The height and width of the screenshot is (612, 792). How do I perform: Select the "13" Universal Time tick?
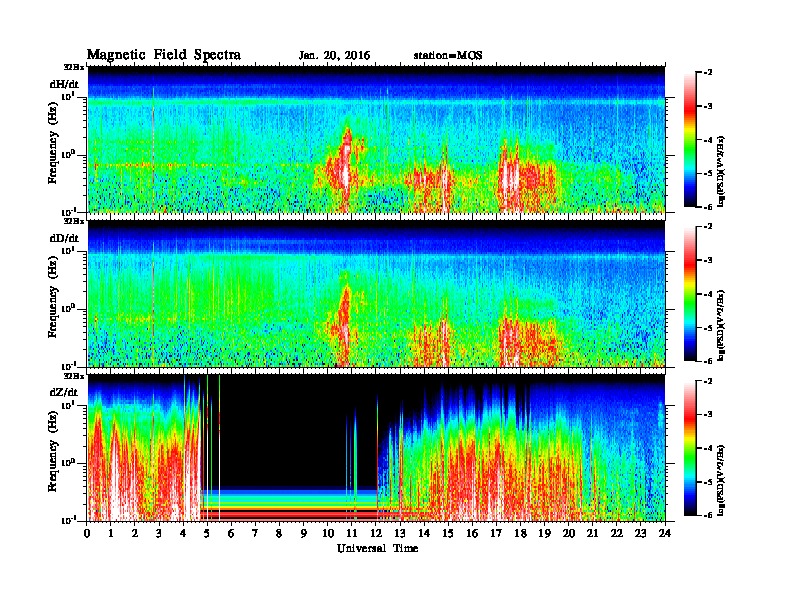tap(400, 534)
